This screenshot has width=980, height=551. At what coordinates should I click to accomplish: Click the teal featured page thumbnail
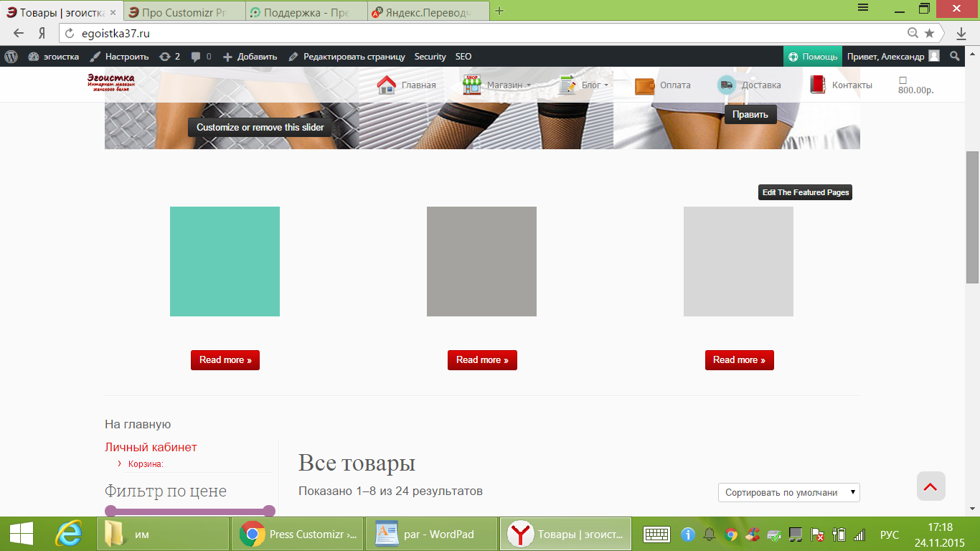click(x=225, y=261)
